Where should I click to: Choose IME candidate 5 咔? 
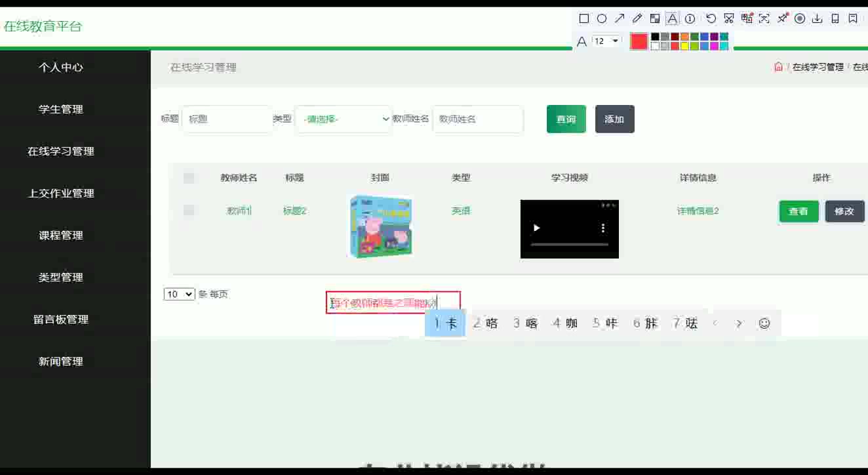point(605,323)
